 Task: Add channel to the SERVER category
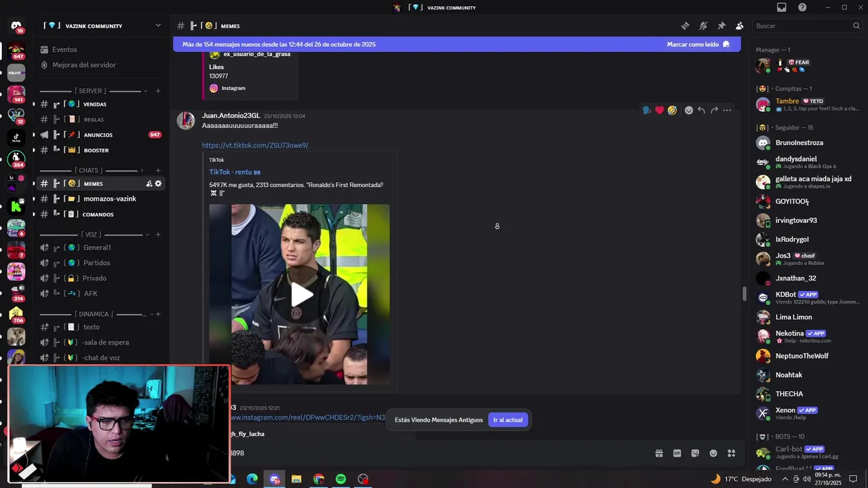coord(158,91)
